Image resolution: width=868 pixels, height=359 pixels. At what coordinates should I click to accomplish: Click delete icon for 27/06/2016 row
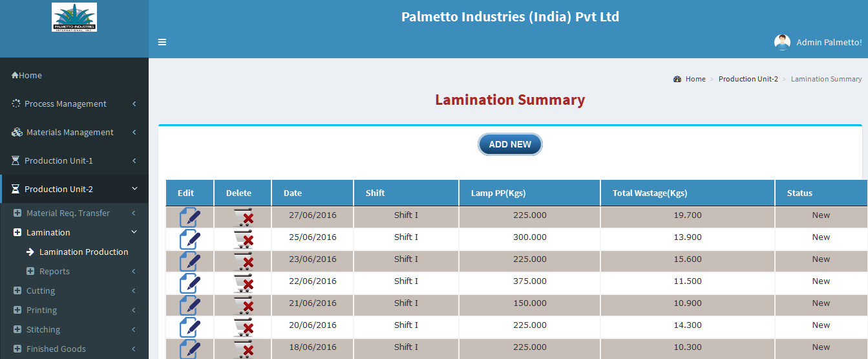click(x=243, y=217)
